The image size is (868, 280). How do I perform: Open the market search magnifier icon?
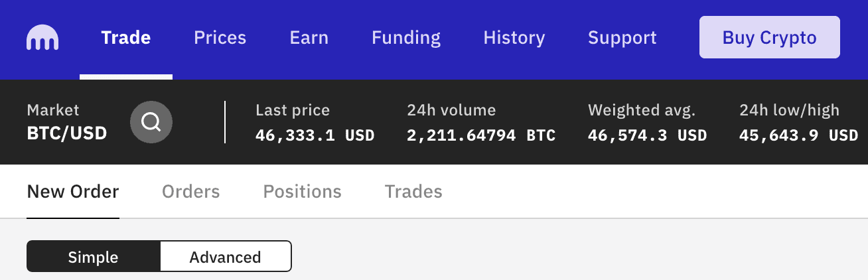[151, 122]
